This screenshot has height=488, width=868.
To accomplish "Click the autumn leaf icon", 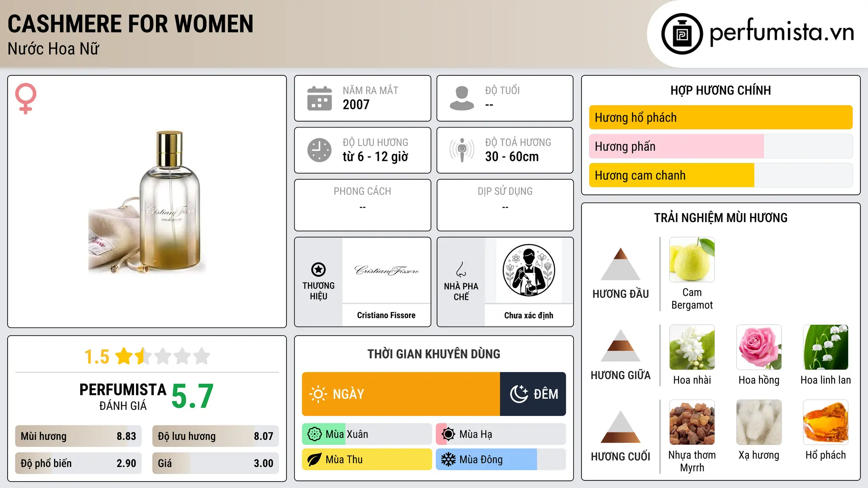I will pyautogui.click(x=314, y=460).
